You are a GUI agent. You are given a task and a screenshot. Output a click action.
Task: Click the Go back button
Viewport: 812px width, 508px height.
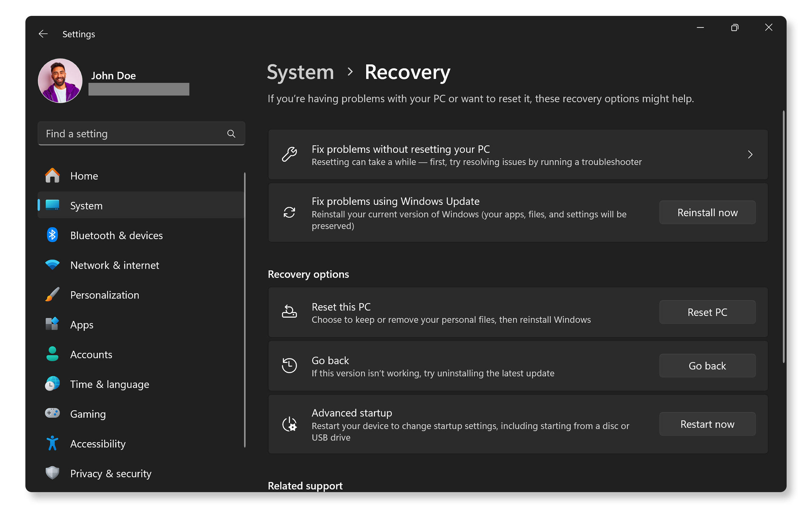[707, 365]
